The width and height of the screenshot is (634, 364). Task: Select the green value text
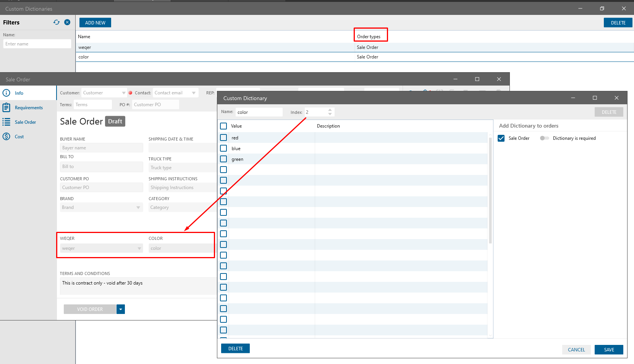(237, 159)
